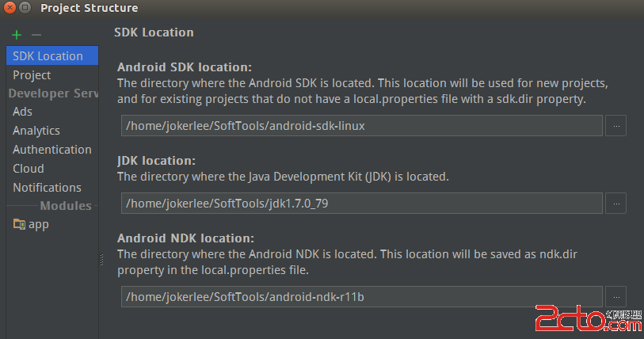Maximize the Project Structure window

pos(26,8)
